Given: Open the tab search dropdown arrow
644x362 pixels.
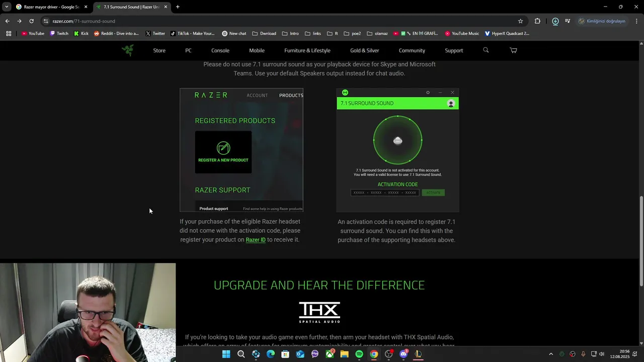Looking at the screenshot, I should [7, 7].
